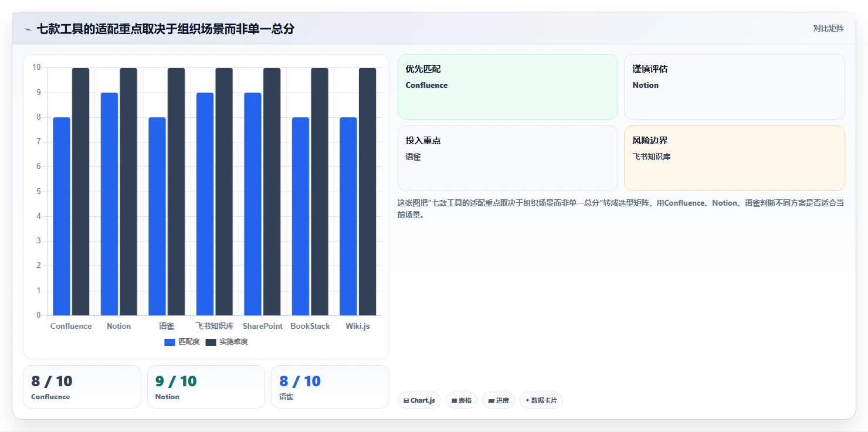
Task: Click the Confluence label on the chart x-axis
Action: (x=71, y=326)
